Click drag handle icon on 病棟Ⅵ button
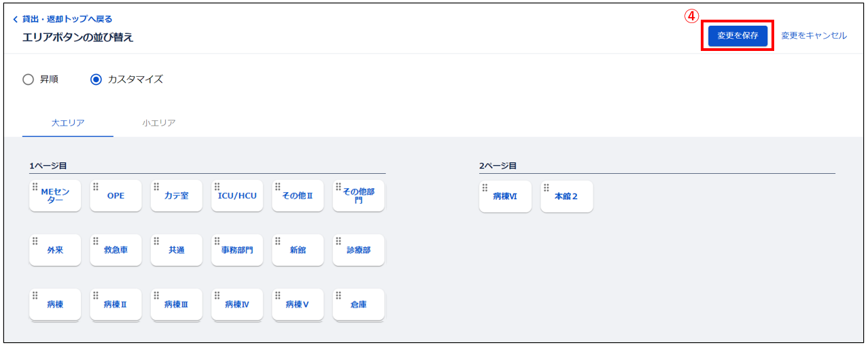The width and height of the screenshot is (868, 347). (x=485, y=187)
